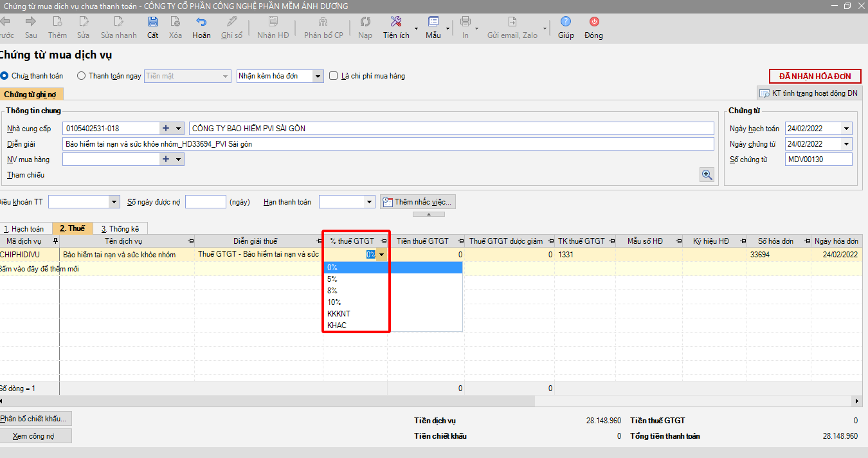The width and height of the screenshot is (868, 458).
Task: Open the NV mua hàng dropdown arrow
Action: click(178, 159)
